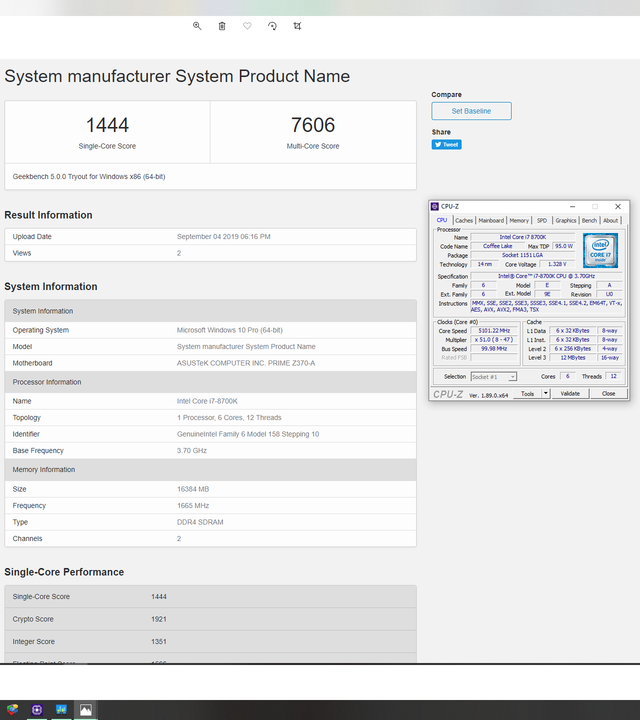640x720 pixels.
Task: Click the Core Speed 5101.22 MHz field
Action: coord(494,331)
